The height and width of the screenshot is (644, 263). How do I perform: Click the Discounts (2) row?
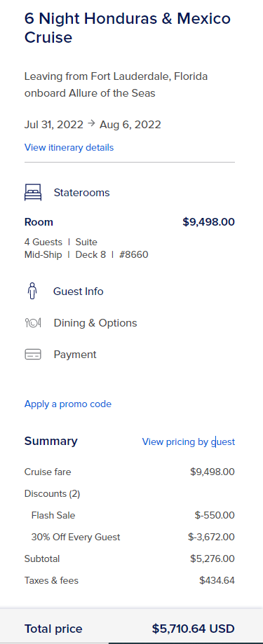pyautogui.click(x=130, y=493)
